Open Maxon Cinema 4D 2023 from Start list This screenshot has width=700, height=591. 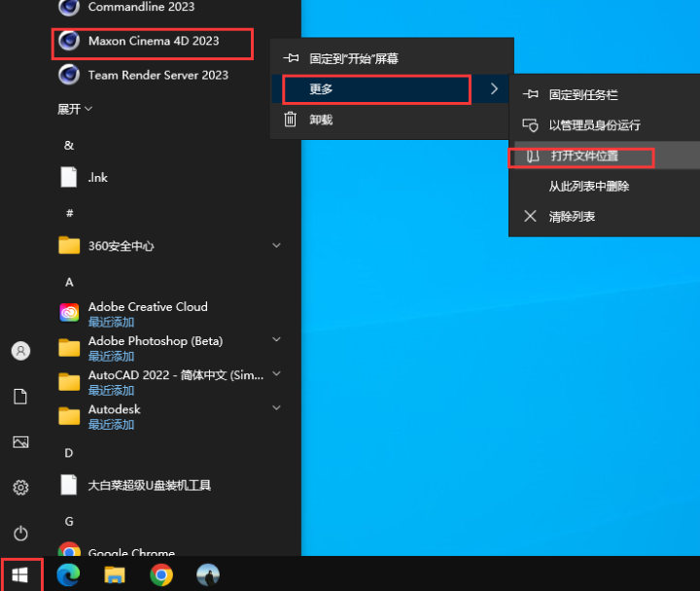pos(153,41)
